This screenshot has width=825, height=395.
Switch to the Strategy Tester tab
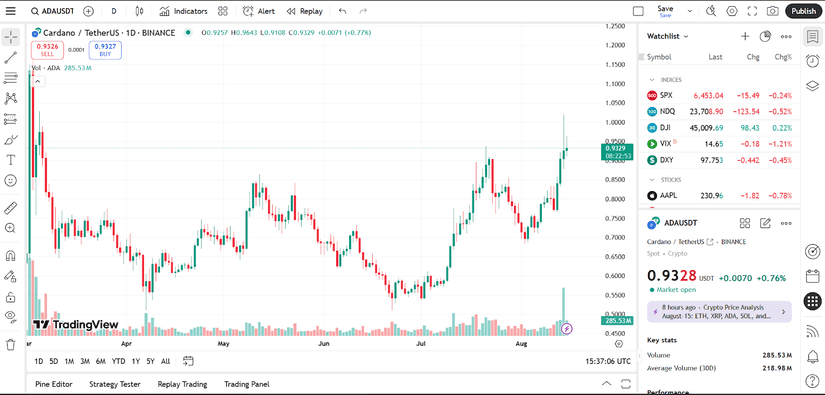[x=115, y=384]
